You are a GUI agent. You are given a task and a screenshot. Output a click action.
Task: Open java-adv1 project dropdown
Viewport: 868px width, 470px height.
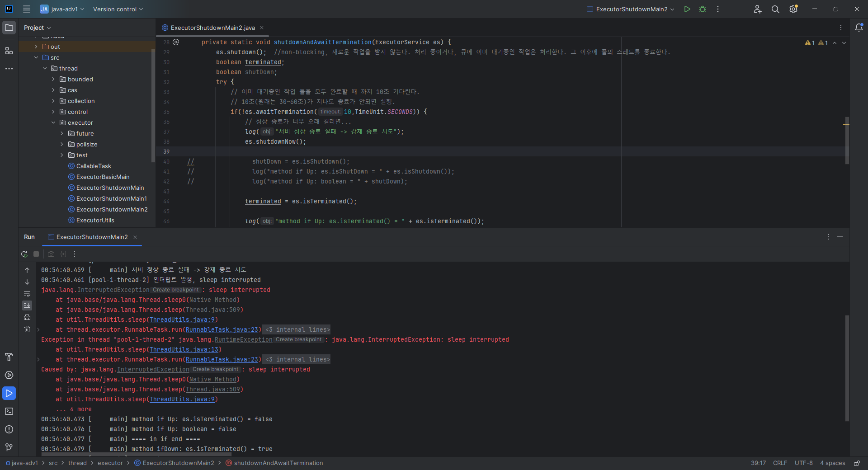coord(62,9)
